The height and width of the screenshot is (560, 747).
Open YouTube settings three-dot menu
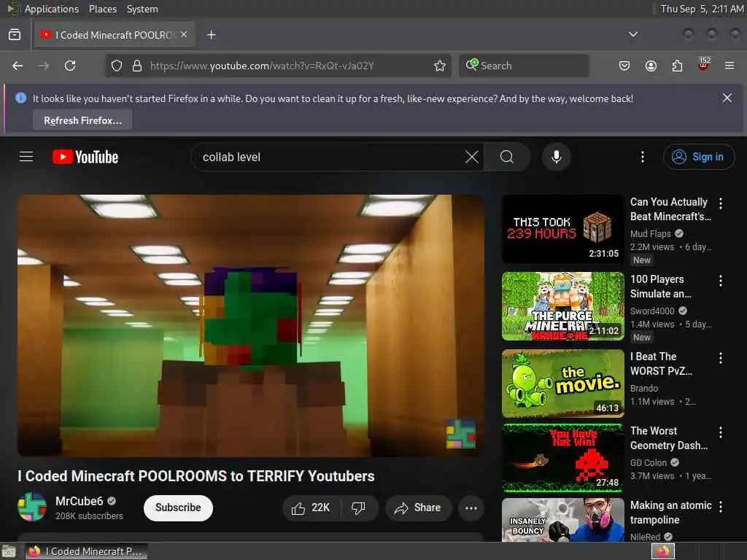[643, 157]
